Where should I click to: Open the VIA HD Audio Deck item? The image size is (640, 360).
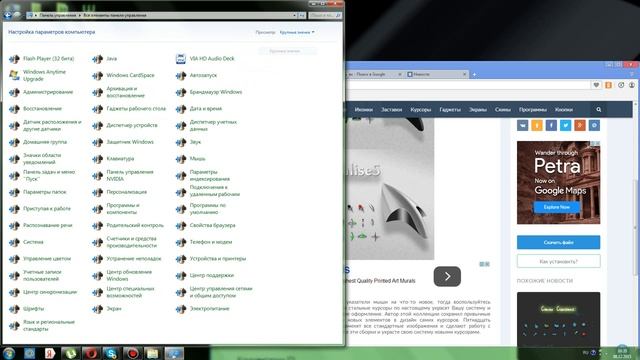[x=205, y=59]
